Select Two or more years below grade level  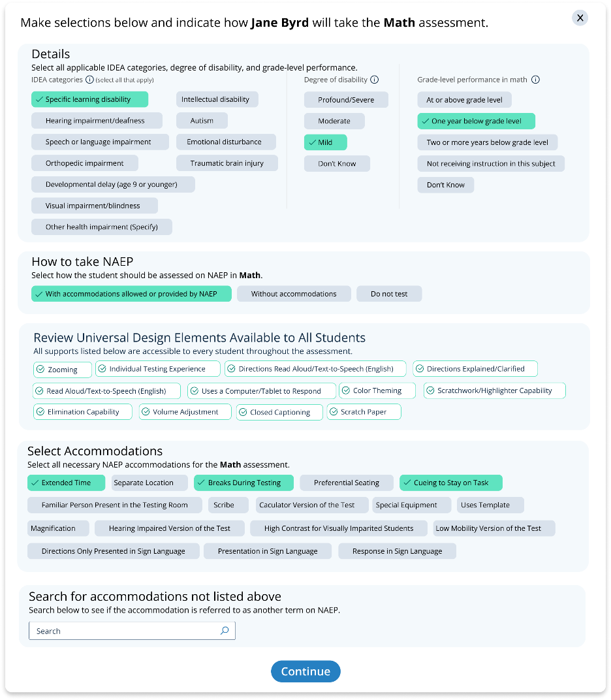tap(487, 142)
